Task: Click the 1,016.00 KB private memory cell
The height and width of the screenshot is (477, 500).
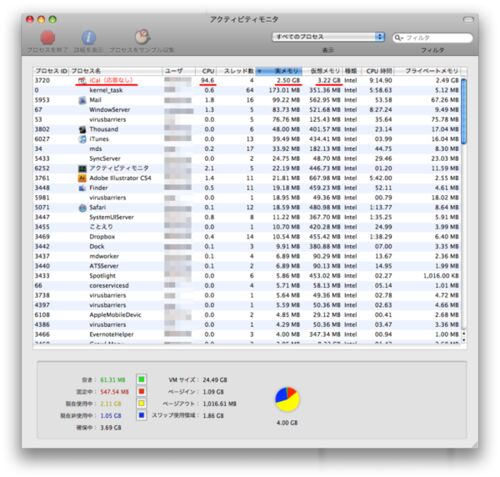Action: click(x=441, y=276)
